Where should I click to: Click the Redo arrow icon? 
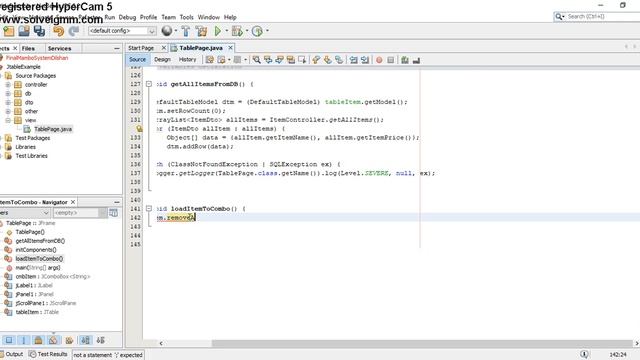pyautogui.click(x=74, y=31)
